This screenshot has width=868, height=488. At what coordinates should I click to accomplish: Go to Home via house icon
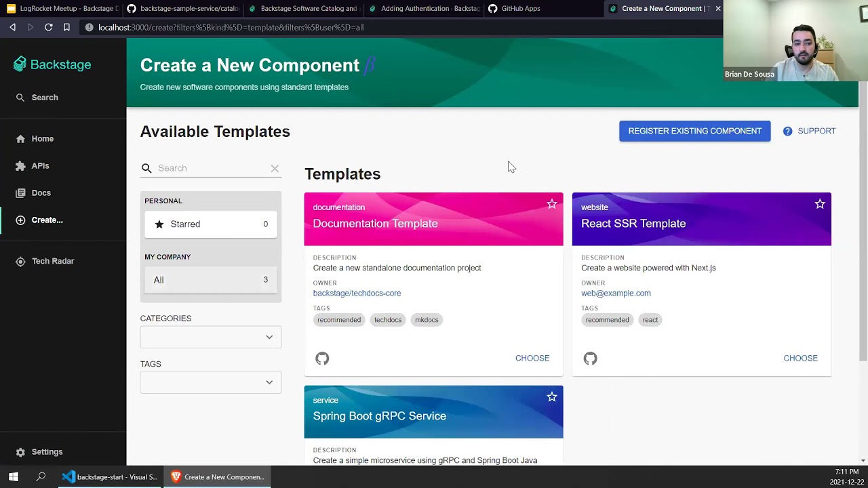click(20, 139)
